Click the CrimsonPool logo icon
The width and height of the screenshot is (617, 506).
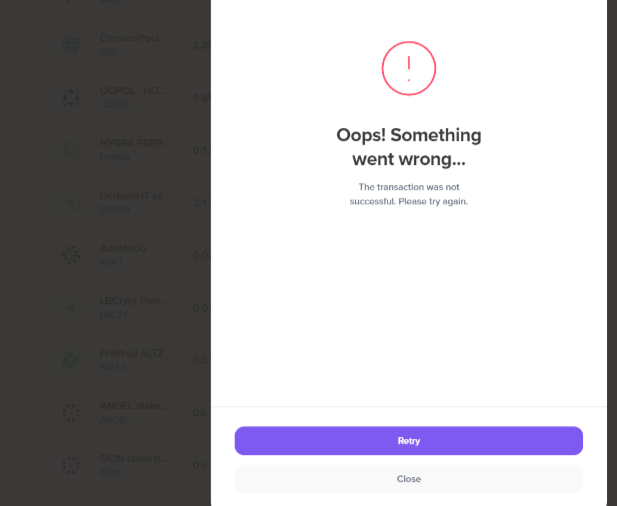point(71,45)
